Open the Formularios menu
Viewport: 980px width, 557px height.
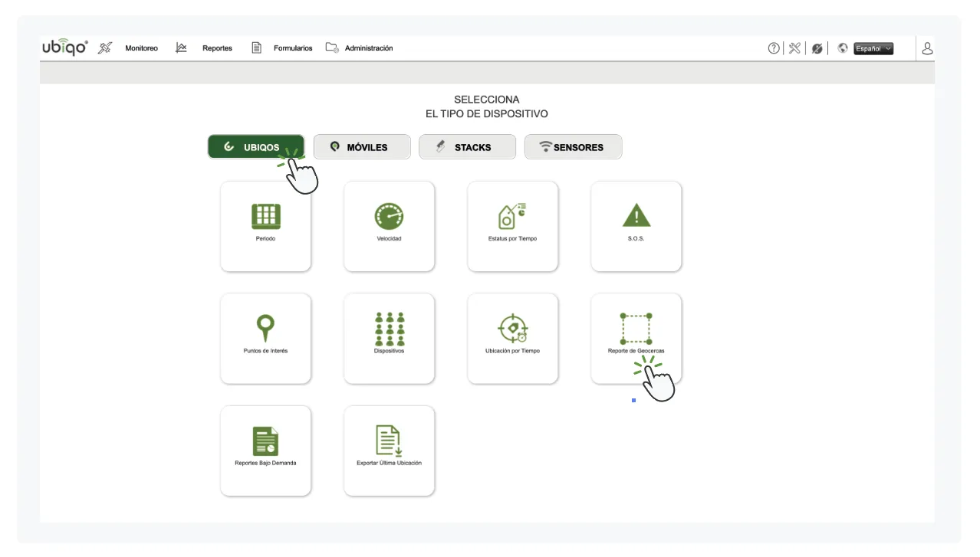click(x=293, y=48)
